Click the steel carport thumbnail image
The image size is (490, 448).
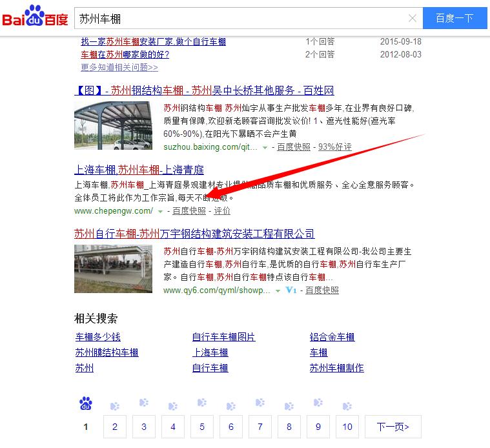113,126
